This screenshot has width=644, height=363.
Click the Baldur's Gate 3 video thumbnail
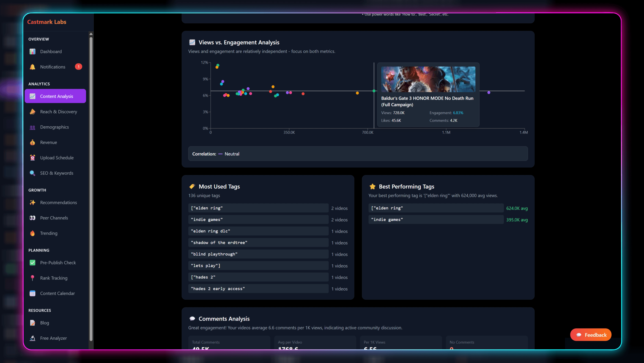pos(428,79)
